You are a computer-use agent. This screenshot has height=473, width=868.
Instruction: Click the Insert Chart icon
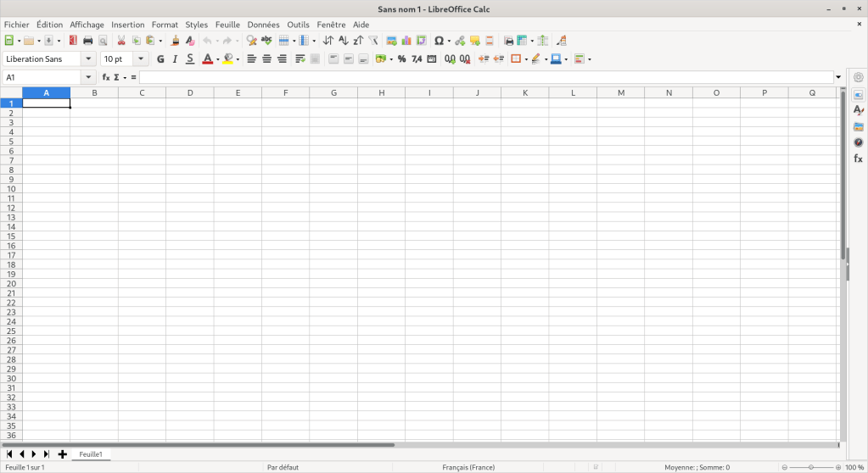click(x=406, y=40)
